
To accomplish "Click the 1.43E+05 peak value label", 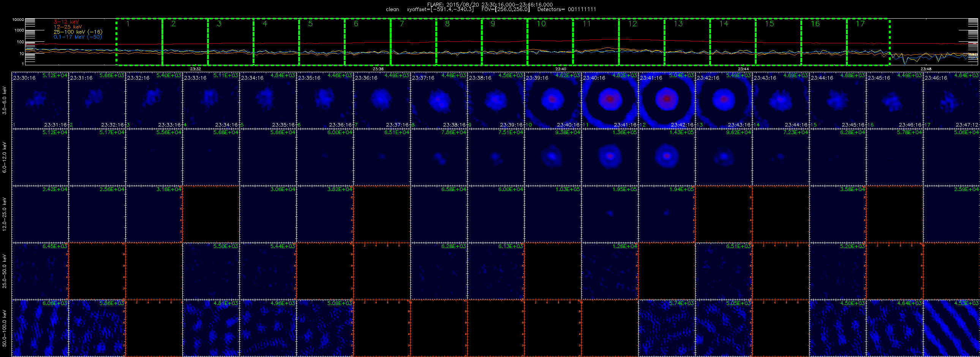I will 681,132.
